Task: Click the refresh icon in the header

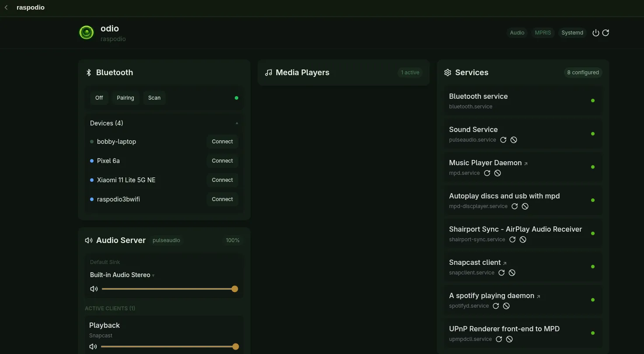Action: pos(606,33)
